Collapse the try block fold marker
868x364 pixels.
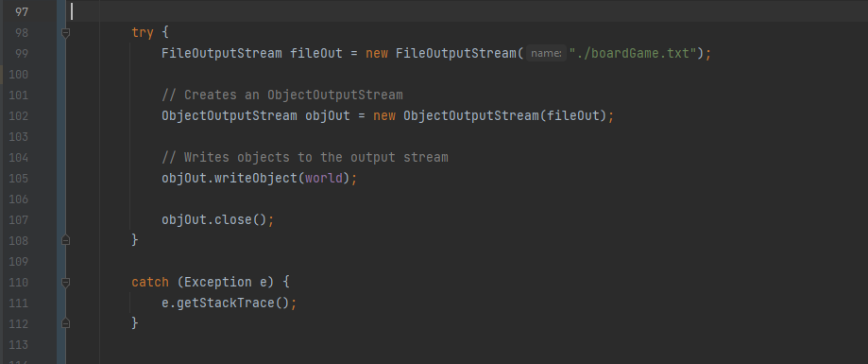pyautogui.click(x=65, y=33)
